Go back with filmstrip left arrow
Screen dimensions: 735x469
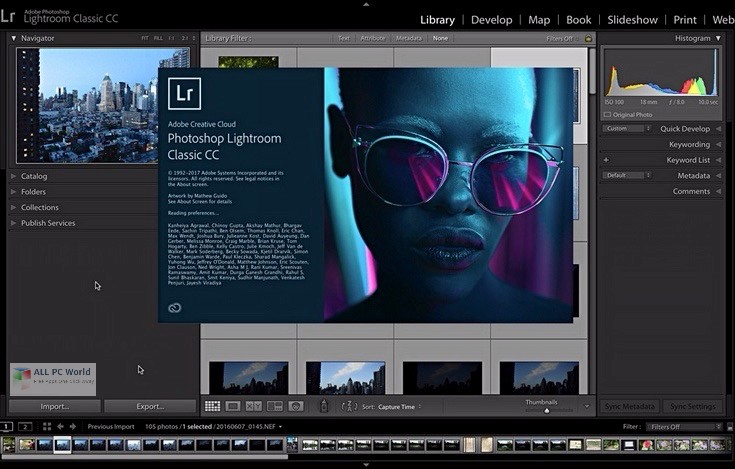[x=60, y=426]
